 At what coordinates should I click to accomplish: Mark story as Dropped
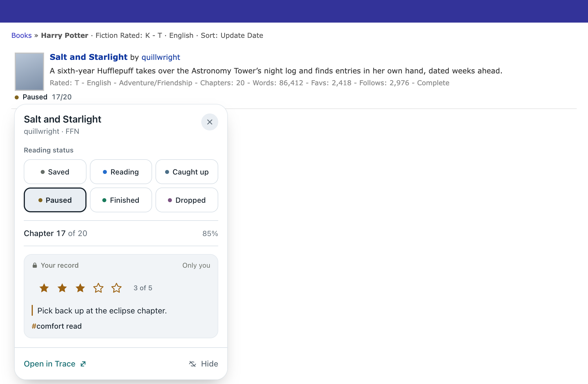(187, 200)
